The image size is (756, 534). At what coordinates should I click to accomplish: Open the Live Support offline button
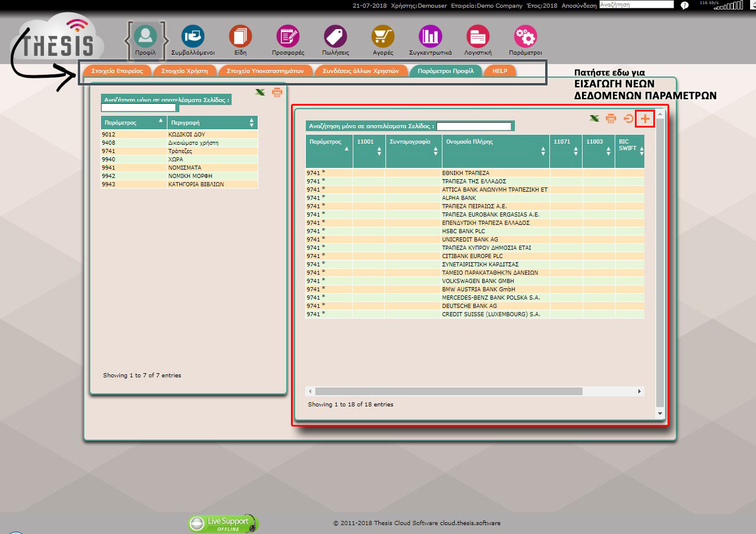pyautogui.click(x=223, y=523)
